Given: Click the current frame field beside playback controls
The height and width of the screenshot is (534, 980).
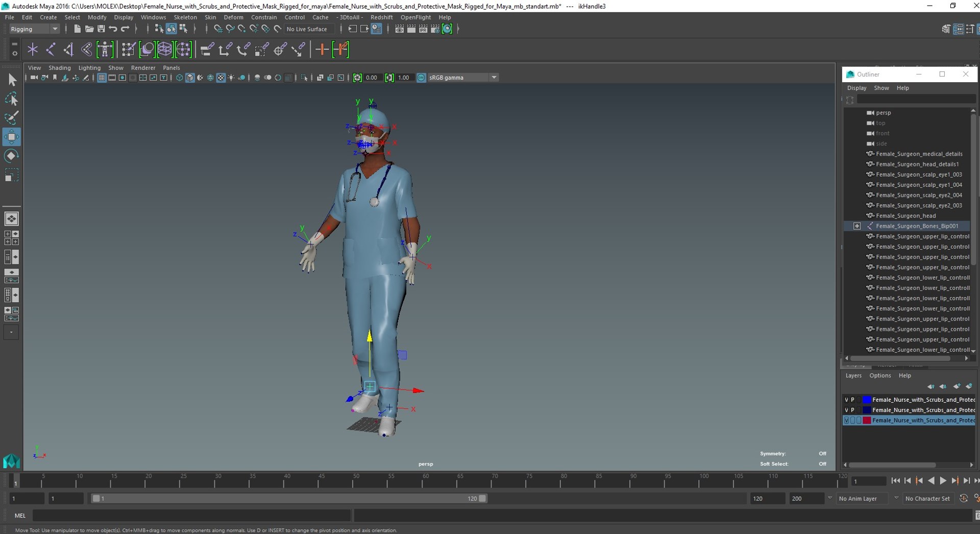Looking at the screenshot, I should point(869,481).
